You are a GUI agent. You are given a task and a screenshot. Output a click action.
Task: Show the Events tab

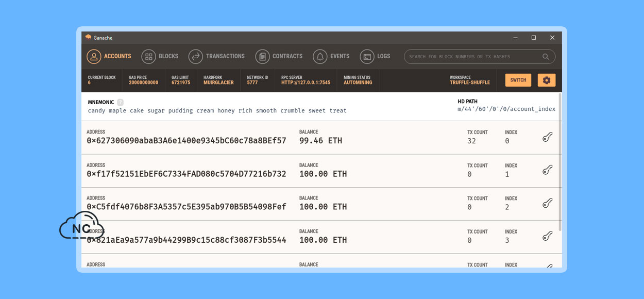click(x=331, y=56)
